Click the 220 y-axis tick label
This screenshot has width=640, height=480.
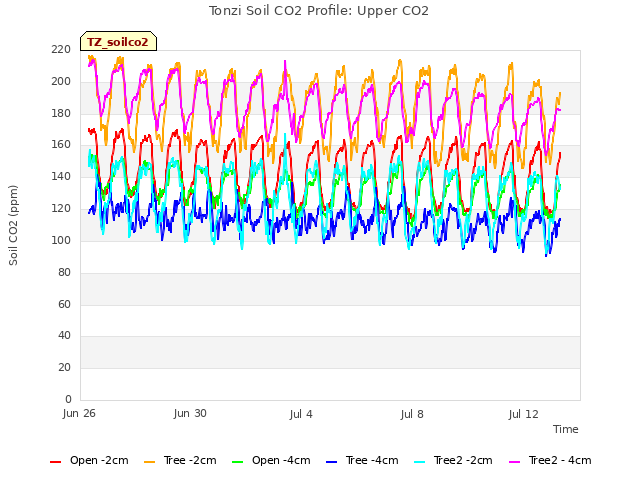click(x=61, y=49)
